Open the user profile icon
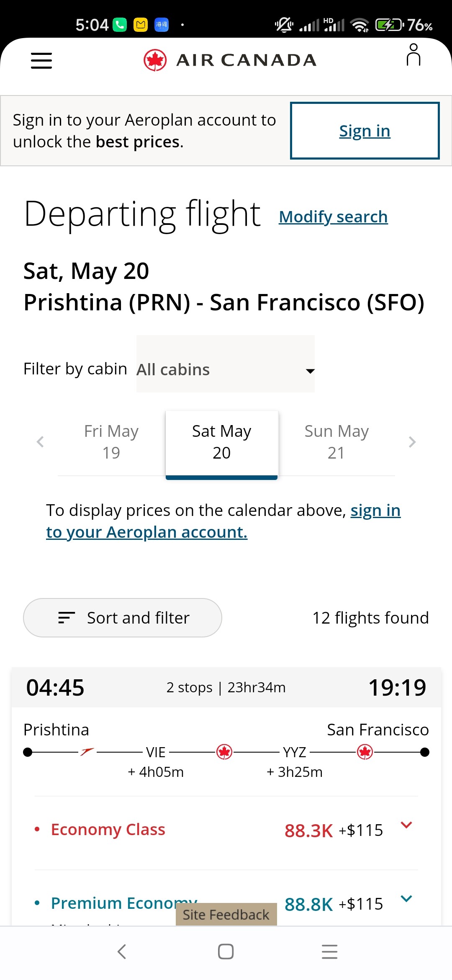 (x=413, y=55)
